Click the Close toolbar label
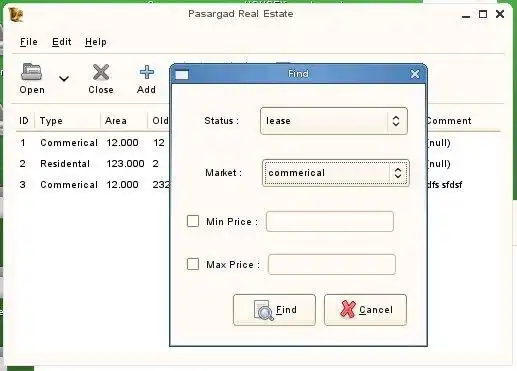This screenshot has height=371, width=517. 101,90
